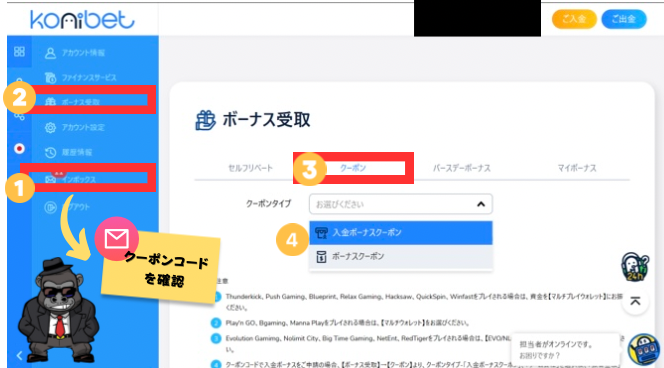Open the 24h support headset icon

coord(634,266)
